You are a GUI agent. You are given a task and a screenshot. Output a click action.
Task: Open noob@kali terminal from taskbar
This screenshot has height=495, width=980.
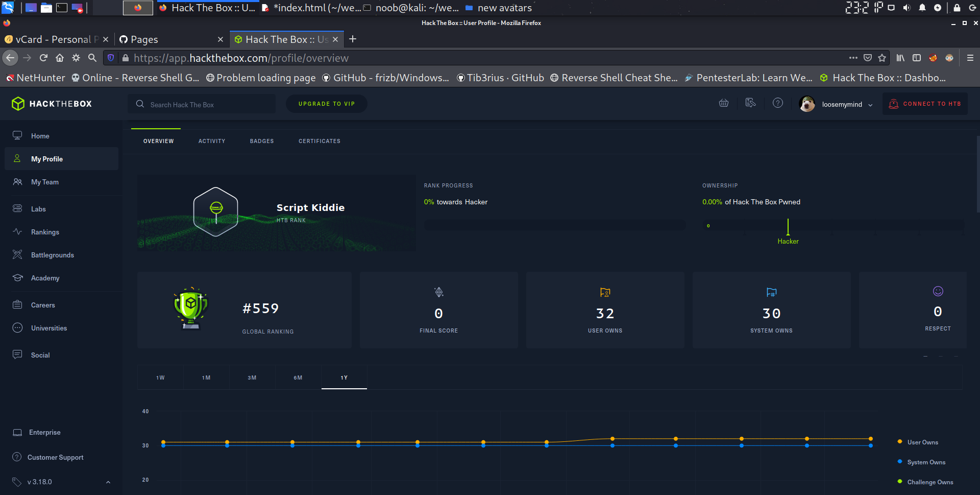coord(411,8)
